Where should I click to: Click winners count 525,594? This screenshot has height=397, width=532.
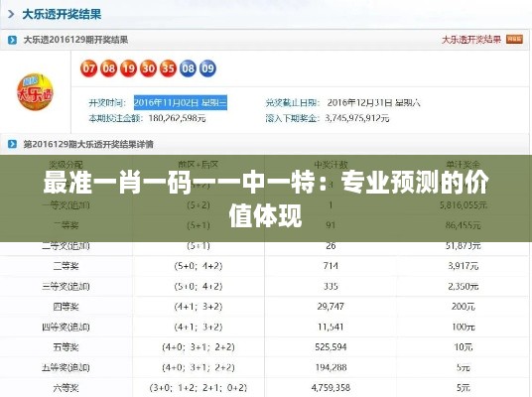coord(331,347)
